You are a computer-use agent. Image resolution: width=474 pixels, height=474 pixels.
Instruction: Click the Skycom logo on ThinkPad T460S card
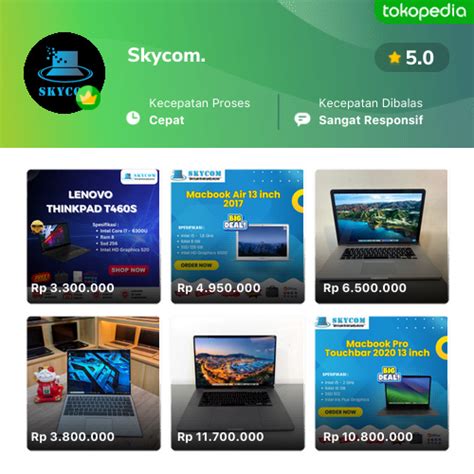(x=139, y=177)
